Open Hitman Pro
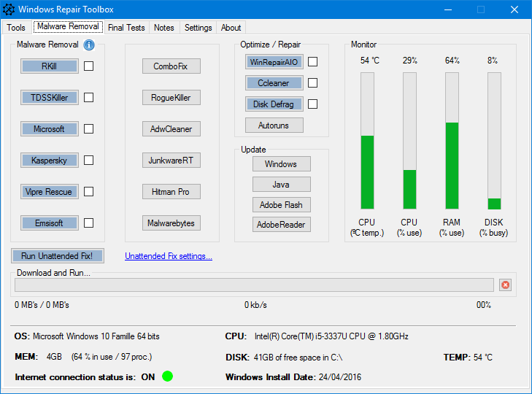532x394 pixels. click(x=171, y=191)
